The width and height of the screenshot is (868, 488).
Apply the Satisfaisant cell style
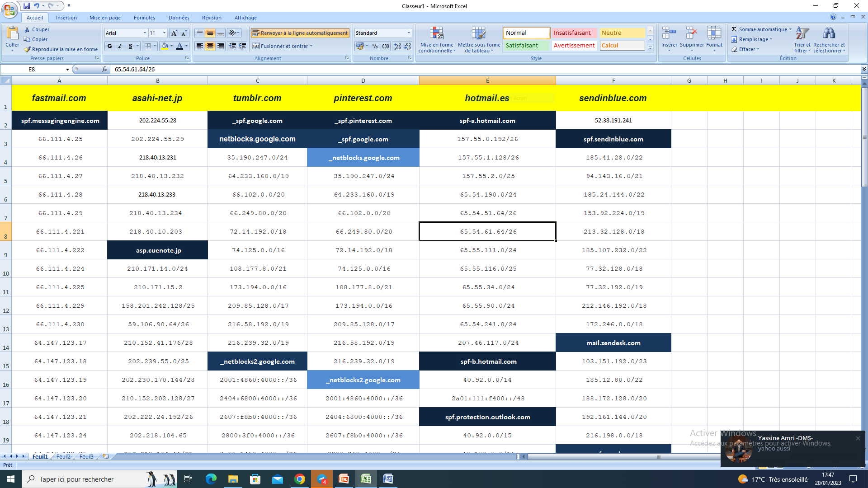click(526, 46)
